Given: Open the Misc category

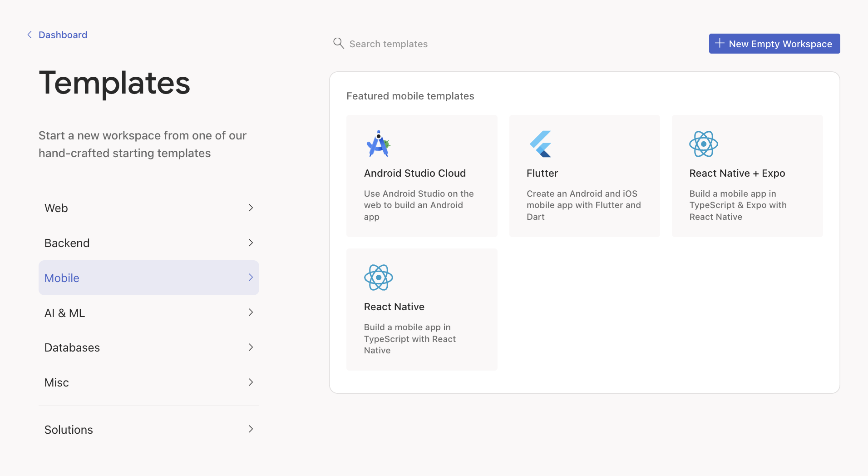Looking at the screenshot, I should click(x=149, y=382).
